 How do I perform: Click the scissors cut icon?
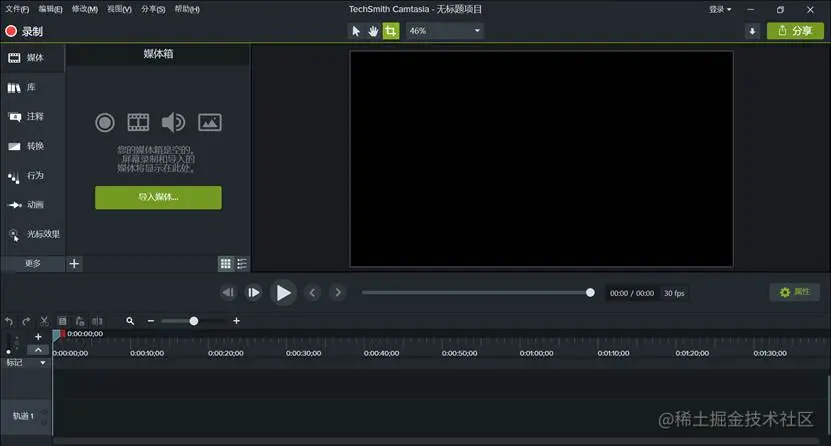(45, 321)
